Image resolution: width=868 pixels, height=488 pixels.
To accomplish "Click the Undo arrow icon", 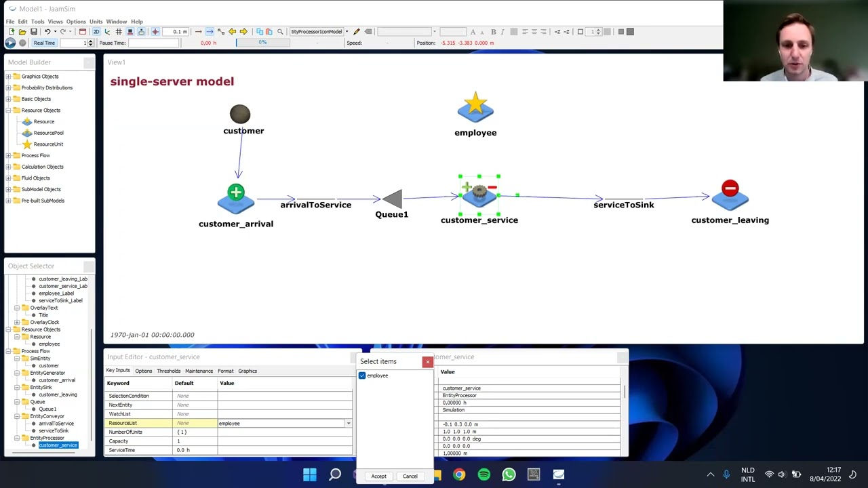I will coord(47,31).
